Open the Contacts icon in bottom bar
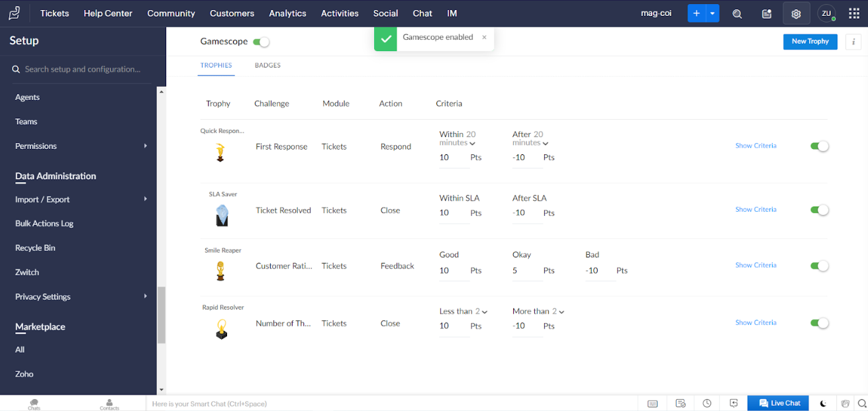Screen dimensions: 868x411 pyautogui.click(x=109, y=404)
